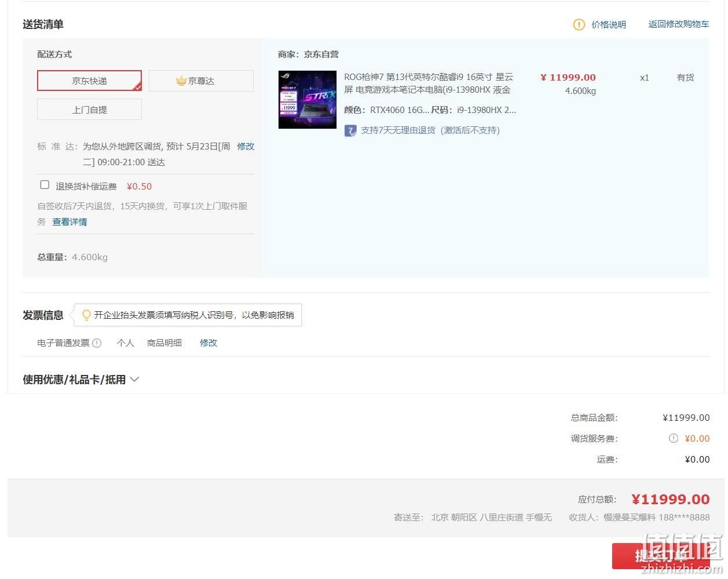The width and height of the screenshot is (728, 579).
Task: Click the item price ¥11999.00 in the product row
Action: click(568, 77)
